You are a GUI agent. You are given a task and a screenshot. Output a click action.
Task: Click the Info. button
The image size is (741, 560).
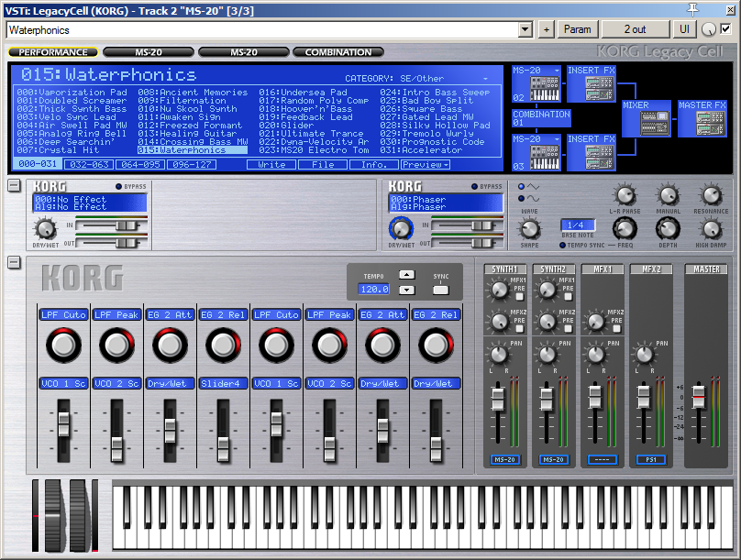pyautogui.click(x=374, y=165)
